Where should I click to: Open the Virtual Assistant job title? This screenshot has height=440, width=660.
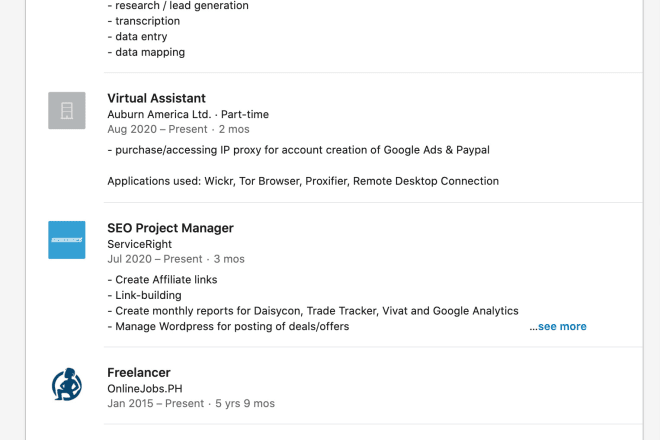156,98
